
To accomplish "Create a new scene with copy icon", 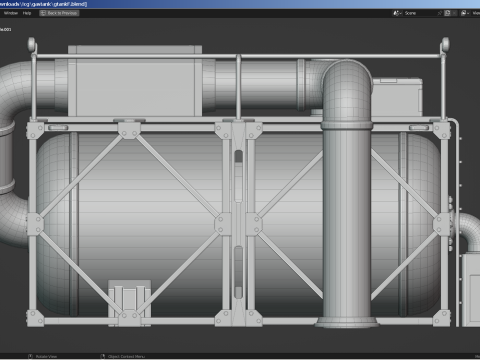I will [x=448, y=13].
